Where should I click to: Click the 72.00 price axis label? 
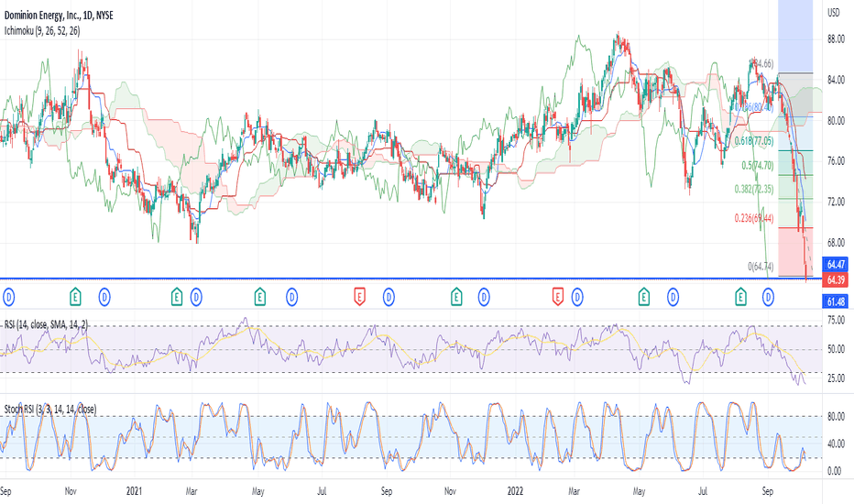(x=836, y=203)
